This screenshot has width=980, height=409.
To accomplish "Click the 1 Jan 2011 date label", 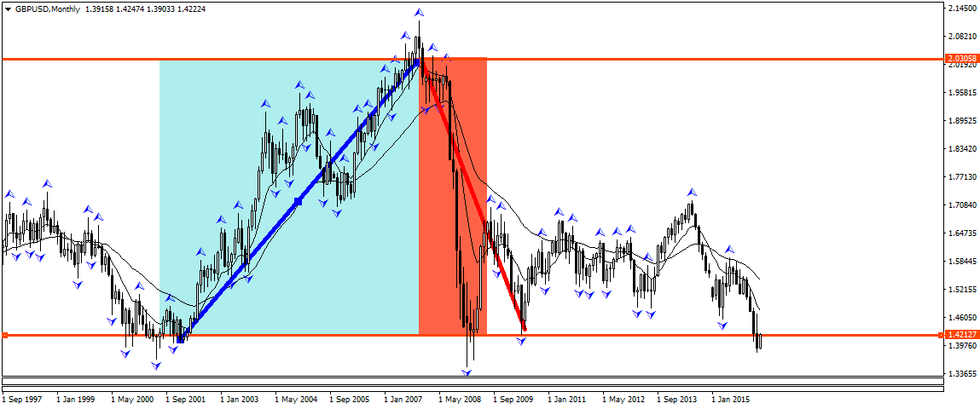I will [x=569, y=399].
